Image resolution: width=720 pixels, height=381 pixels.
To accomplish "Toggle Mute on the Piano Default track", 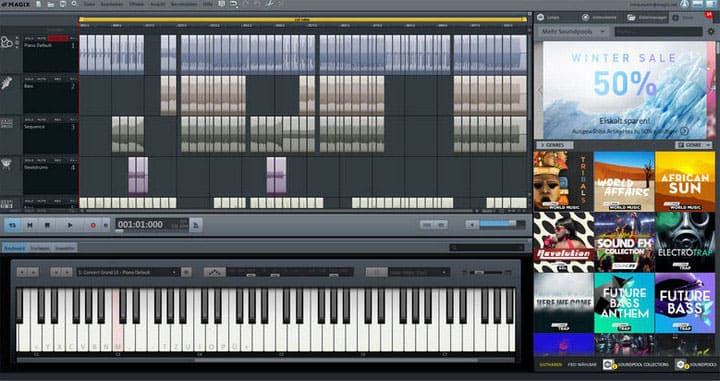I will pos(41,39).
